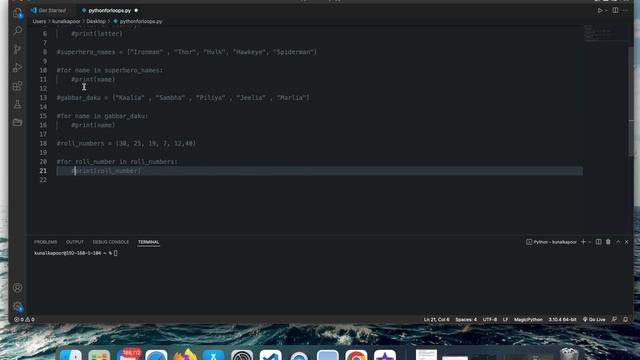Run the Python file with the play button
This screenshot has width=640, height=360.
(x=600, y=11)
